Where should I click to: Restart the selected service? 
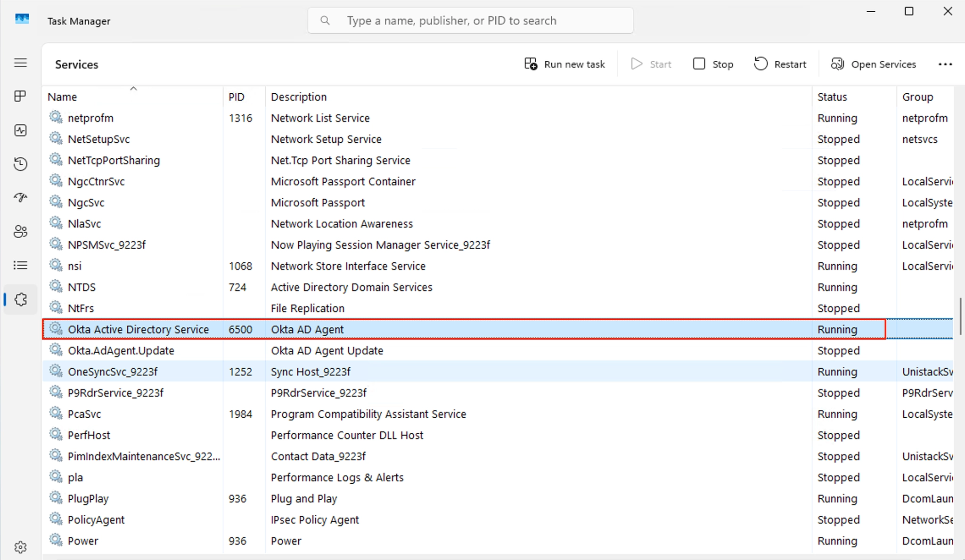(780, 64)
